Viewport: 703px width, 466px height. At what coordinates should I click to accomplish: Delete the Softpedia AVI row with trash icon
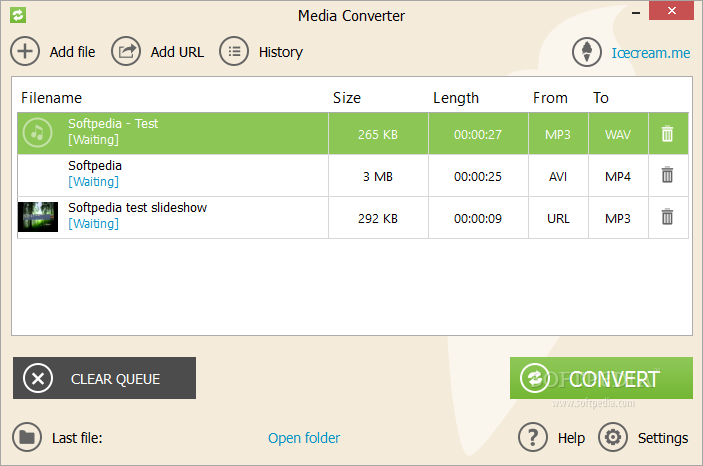pyautogui.click(x=667, y=175)
